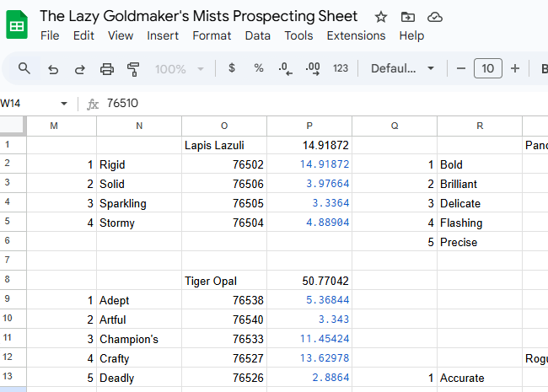Decrease font size with minus button
548x392 pixels.
point(461,68)
